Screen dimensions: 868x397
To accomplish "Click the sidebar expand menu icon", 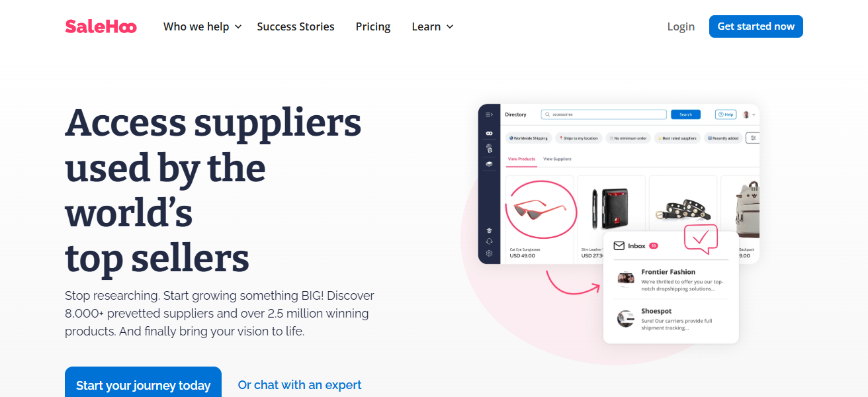I will point(489,114).
